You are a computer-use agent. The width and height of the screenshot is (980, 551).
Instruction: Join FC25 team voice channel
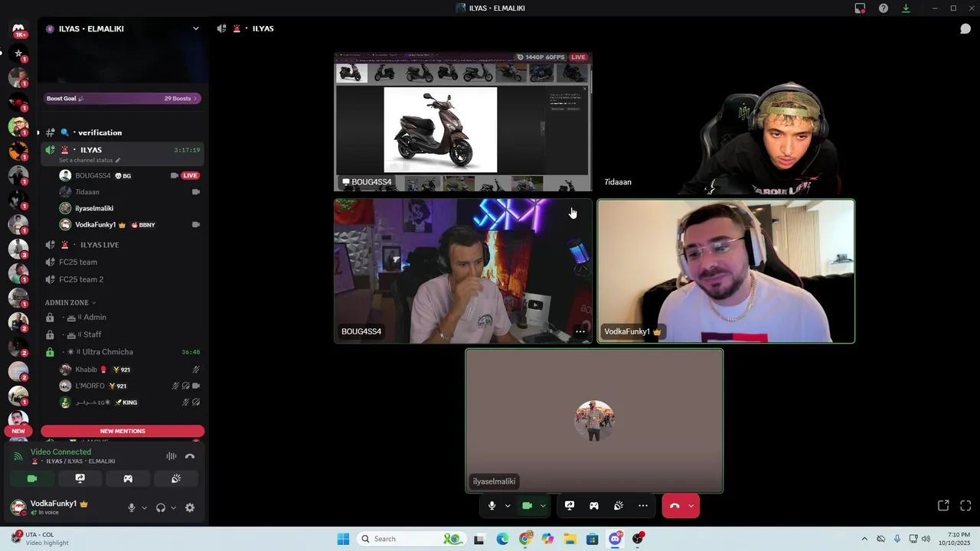click(x=122, y=262)
